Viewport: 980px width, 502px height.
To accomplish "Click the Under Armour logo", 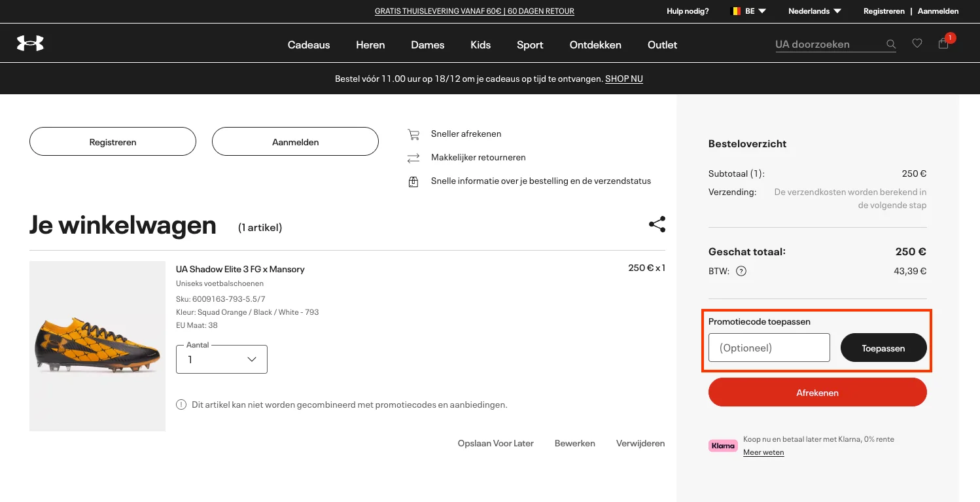I will (30, 42).
